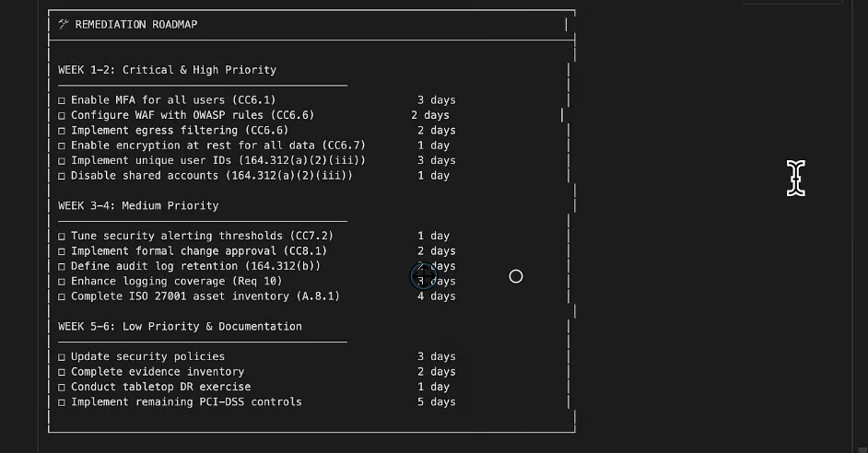Mark Enable encryption at rest checkbox
The image size is (868, 453).
tap(62, 145)
